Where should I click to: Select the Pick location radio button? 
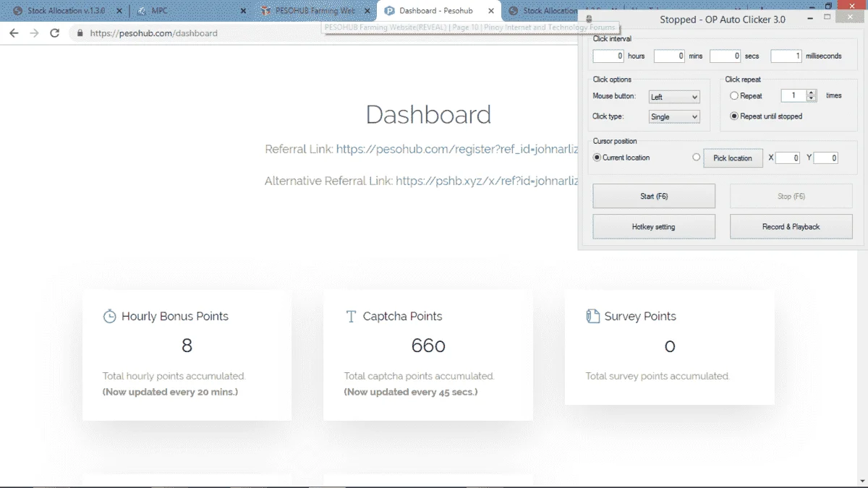pyautogui.click(x=697, y=157)
